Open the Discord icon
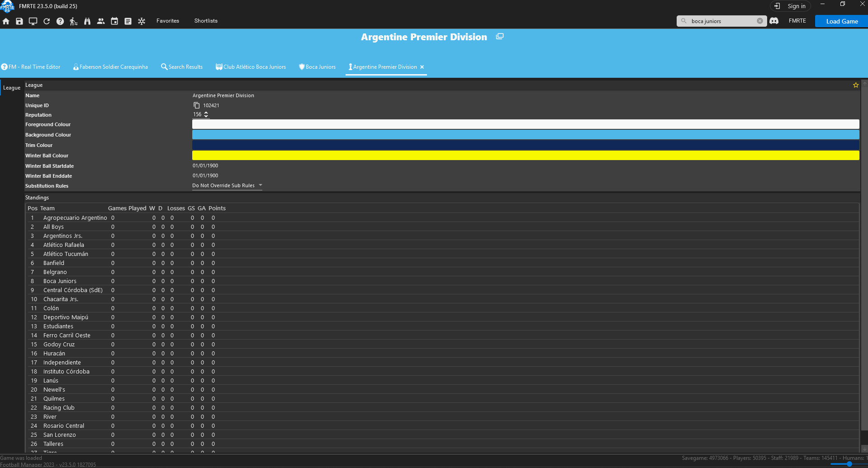The width and height of the screenshot is (868, 468). tap(774, 21)
